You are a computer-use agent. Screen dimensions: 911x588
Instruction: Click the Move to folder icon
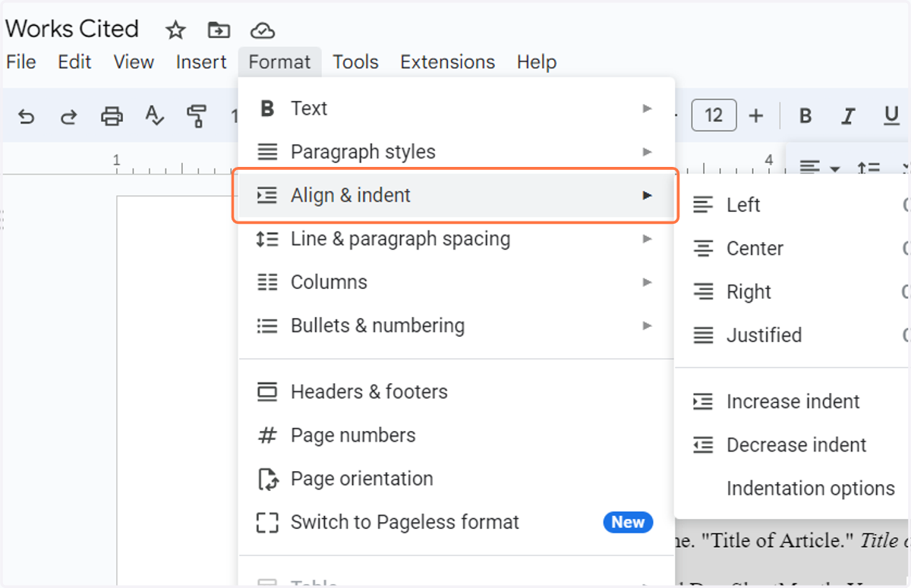pyautogui.click(x=219, y=30)
